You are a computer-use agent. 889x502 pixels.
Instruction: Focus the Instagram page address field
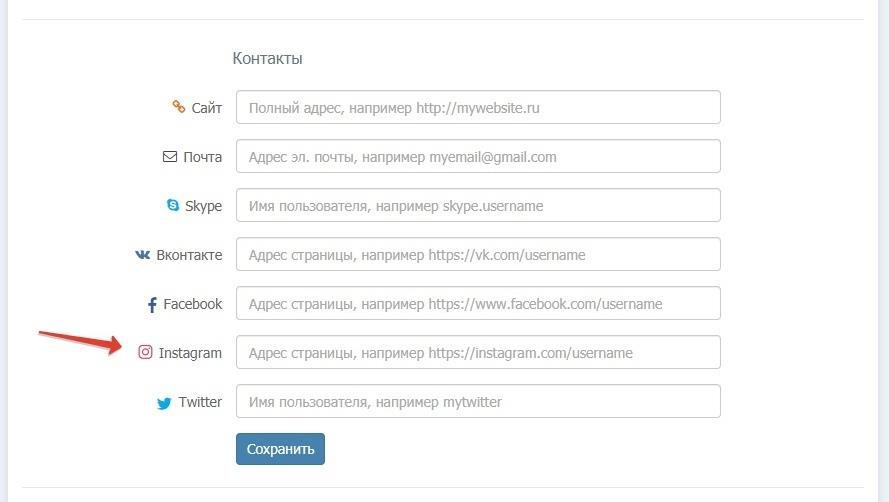point(478,352)
